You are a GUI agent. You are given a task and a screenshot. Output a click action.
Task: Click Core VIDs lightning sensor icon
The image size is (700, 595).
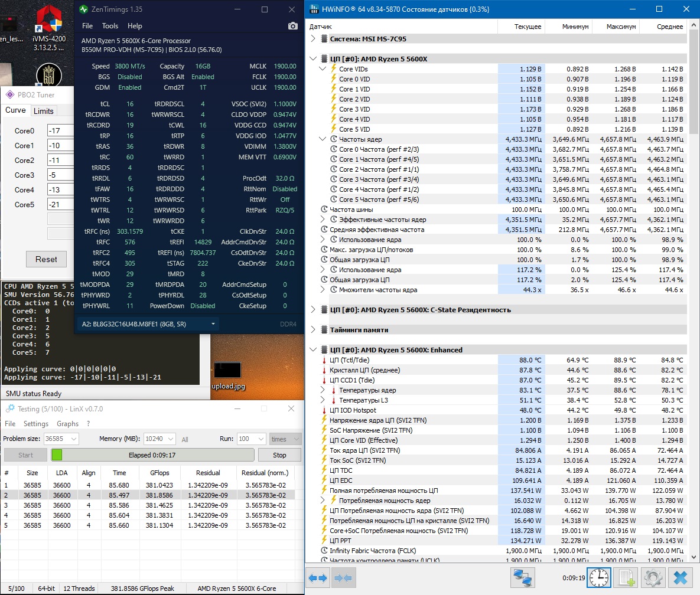334,68
